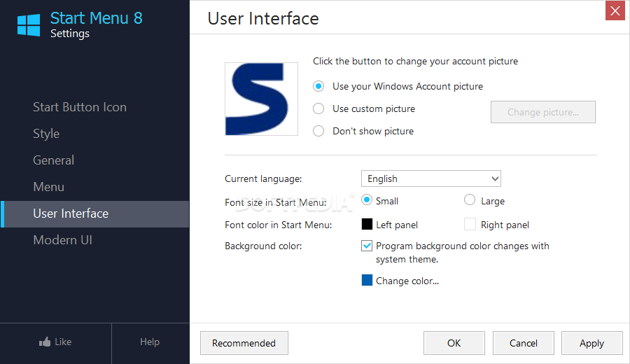Open the Current language dropdown
Image resolution: width=630 pixels, height=364 pixels.
click(431, 178)
